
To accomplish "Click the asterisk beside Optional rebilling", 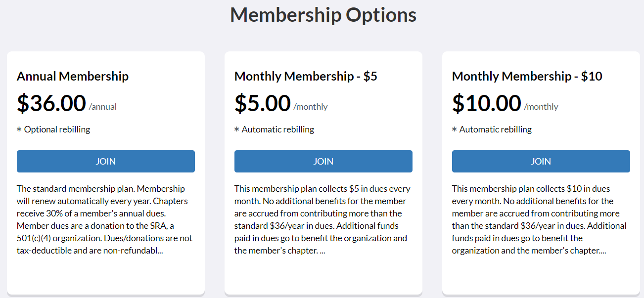I will pos(19,130).
